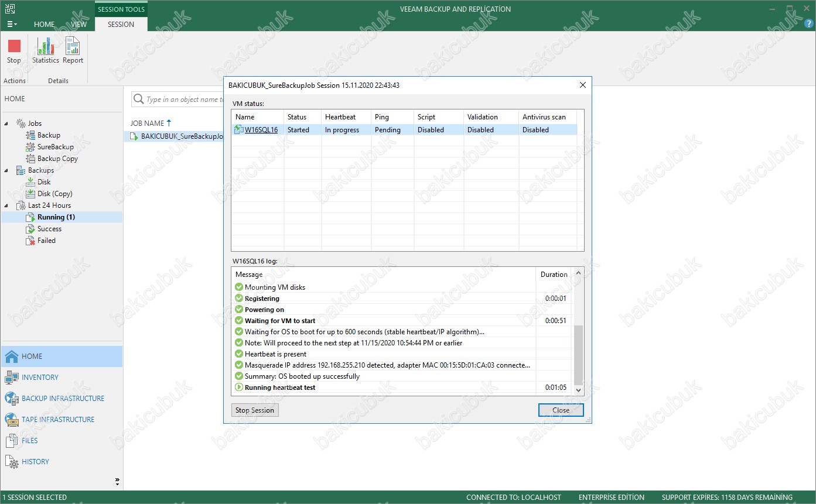Click the Close button in dialog
The image size is (816, 504).
point(561,410)
